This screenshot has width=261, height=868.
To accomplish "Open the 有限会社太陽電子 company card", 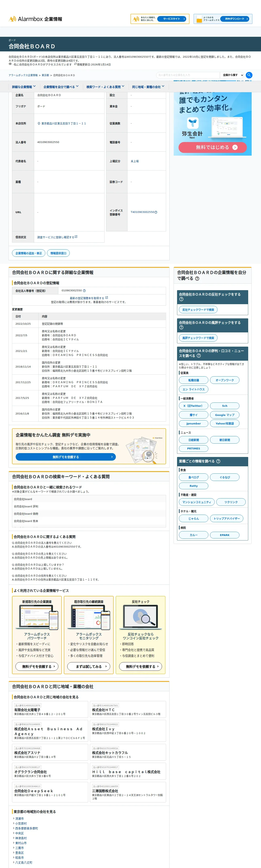I will click(50, 709).
